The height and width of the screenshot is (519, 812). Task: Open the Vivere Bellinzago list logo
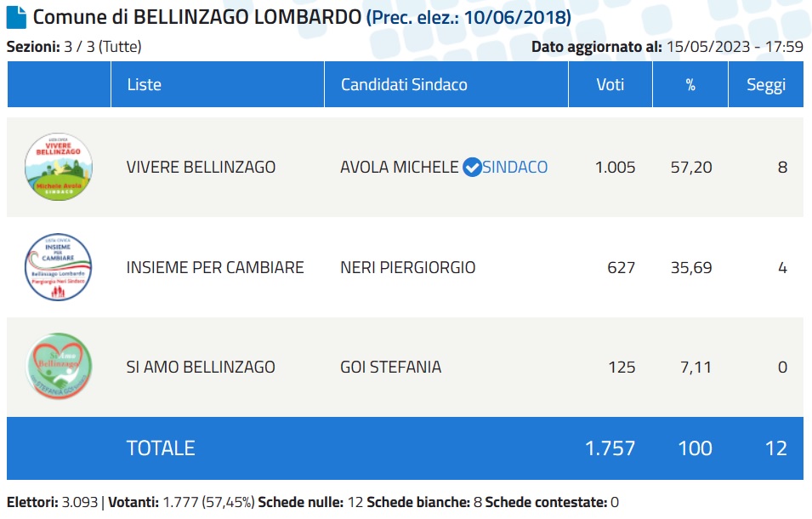pyautogui.click(x=59, y=167)
